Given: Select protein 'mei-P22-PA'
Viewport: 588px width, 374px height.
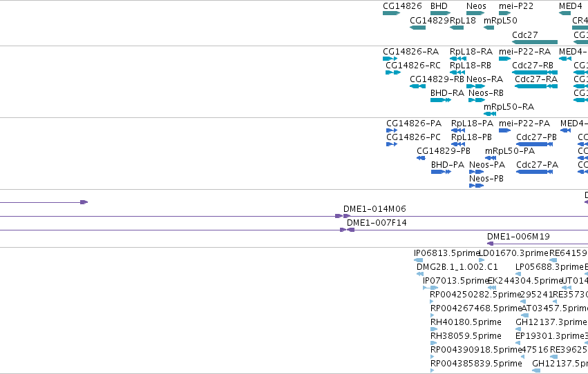Looking at the screenshot, I should pos(524,123).
